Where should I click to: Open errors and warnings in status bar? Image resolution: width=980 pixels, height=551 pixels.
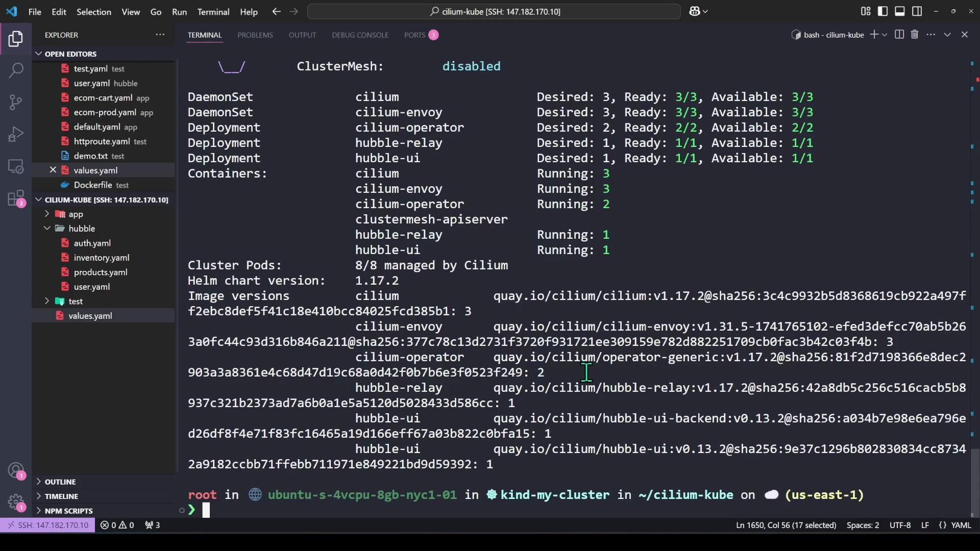tap(117, 525)
